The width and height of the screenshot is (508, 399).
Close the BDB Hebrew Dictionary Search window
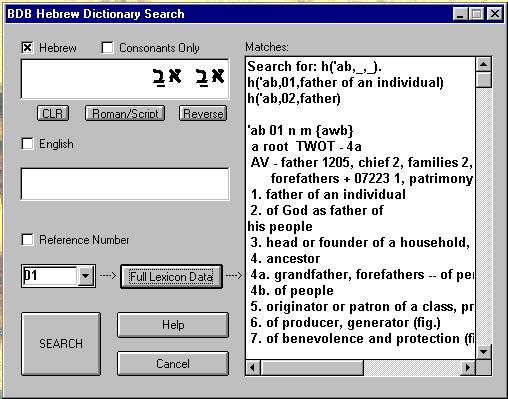[495, 14]
